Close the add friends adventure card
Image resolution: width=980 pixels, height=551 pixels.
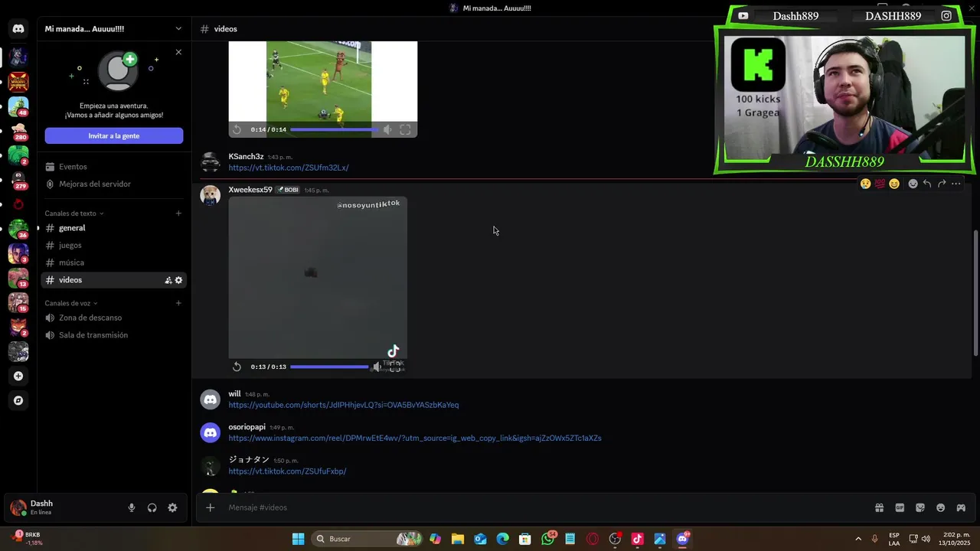tap(178, 52)
